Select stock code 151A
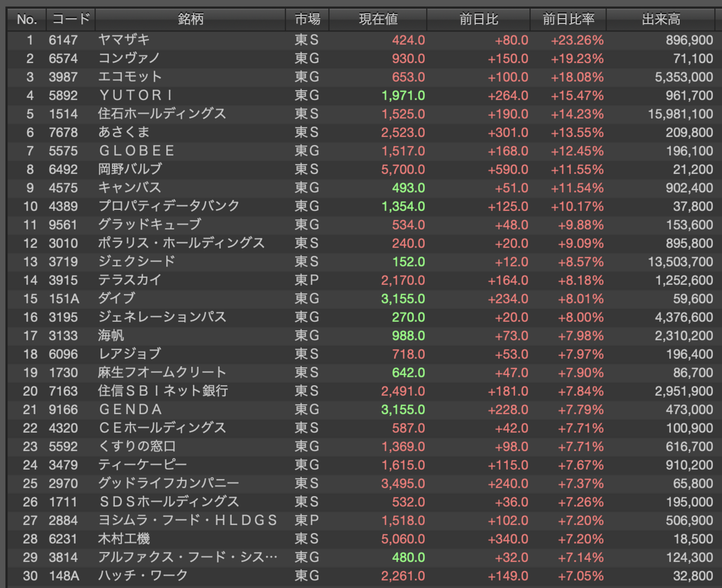This screenshot has height=588, width=722. tap(63, 299)
